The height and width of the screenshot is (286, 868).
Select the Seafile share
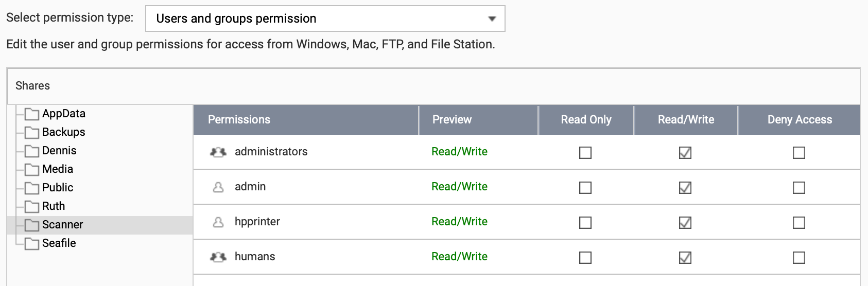click(59, 243)
